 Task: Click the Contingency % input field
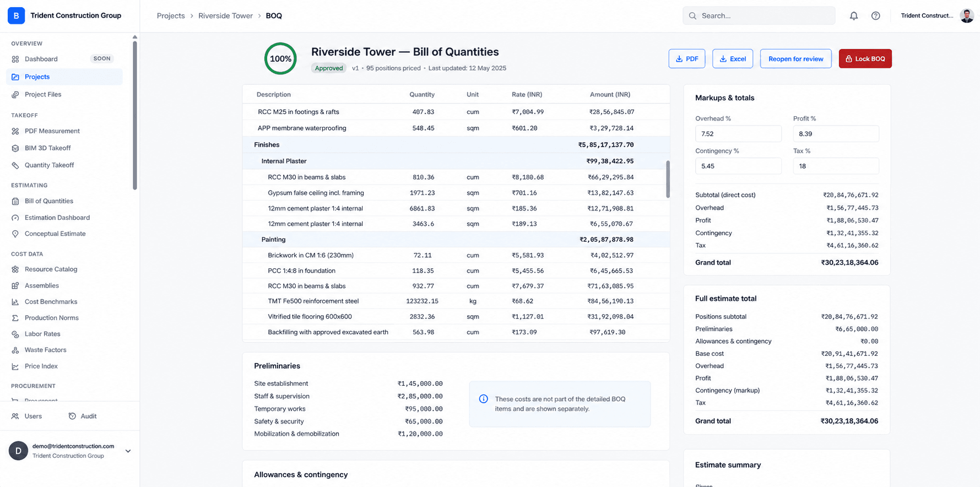pos(738,166)
